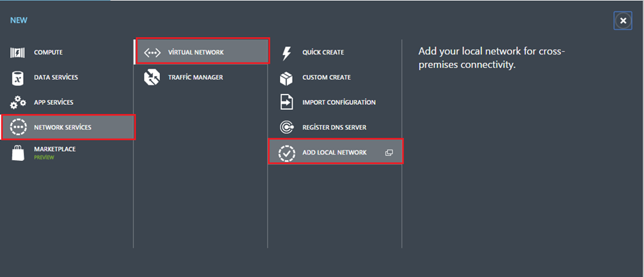
Task: Click the NEW panel heading
Action: pyautogui.click(x=19, y=20)
